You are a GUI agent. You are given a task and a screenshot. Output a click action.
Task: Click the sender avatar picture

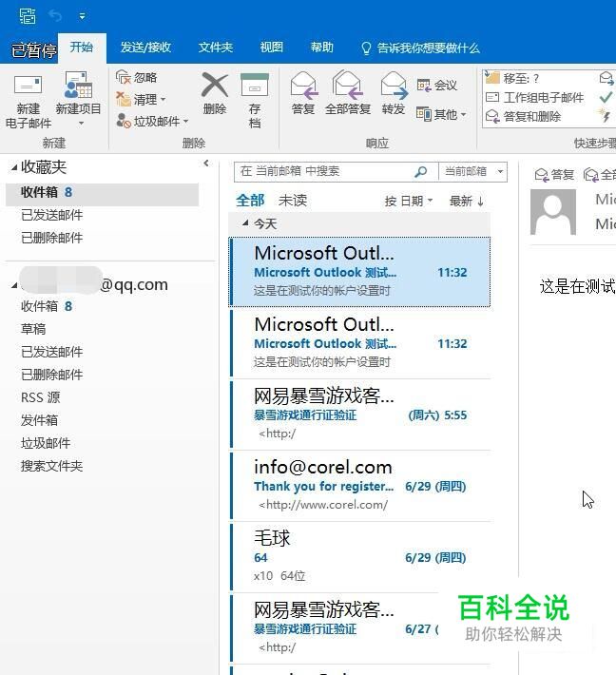coord(552,212)
